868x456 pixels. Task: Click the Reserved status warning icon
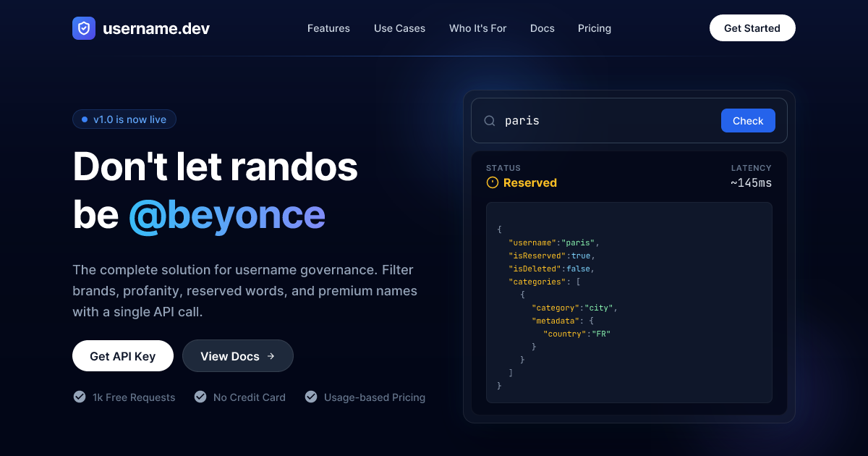(493, 182)
